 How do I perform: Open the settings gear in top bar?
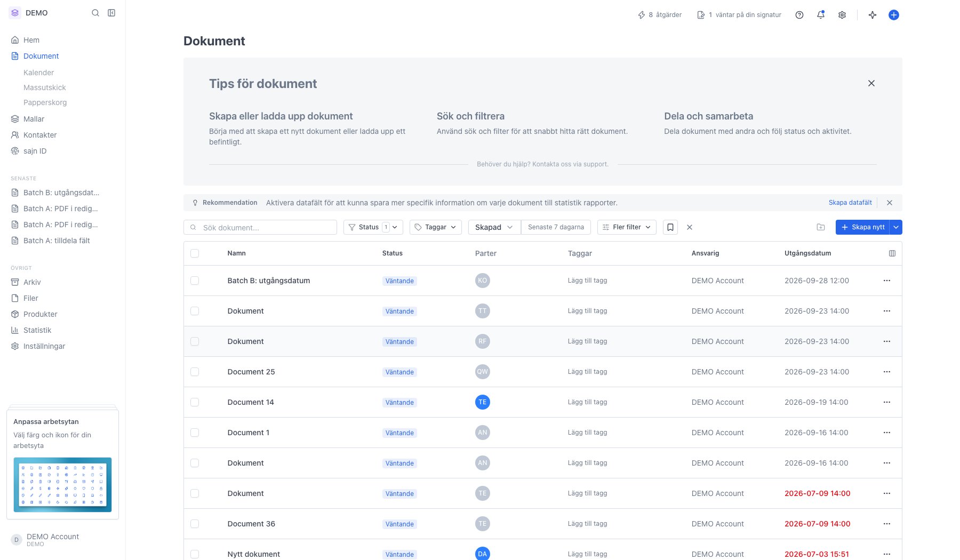842,15
